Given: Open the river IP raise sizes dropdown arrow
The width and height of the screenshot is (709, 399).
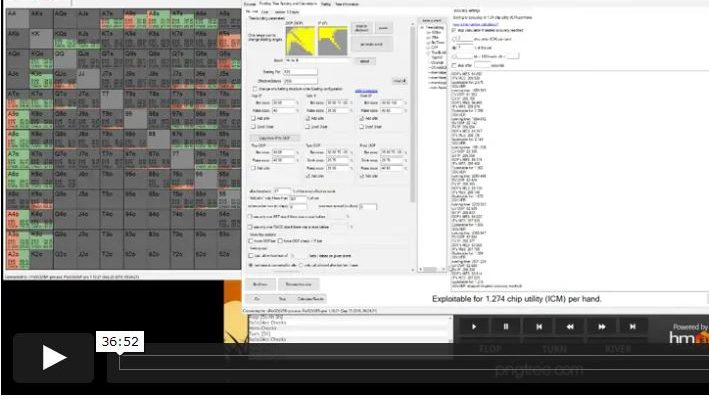Looking at the screenshot, I should (405, 111).
